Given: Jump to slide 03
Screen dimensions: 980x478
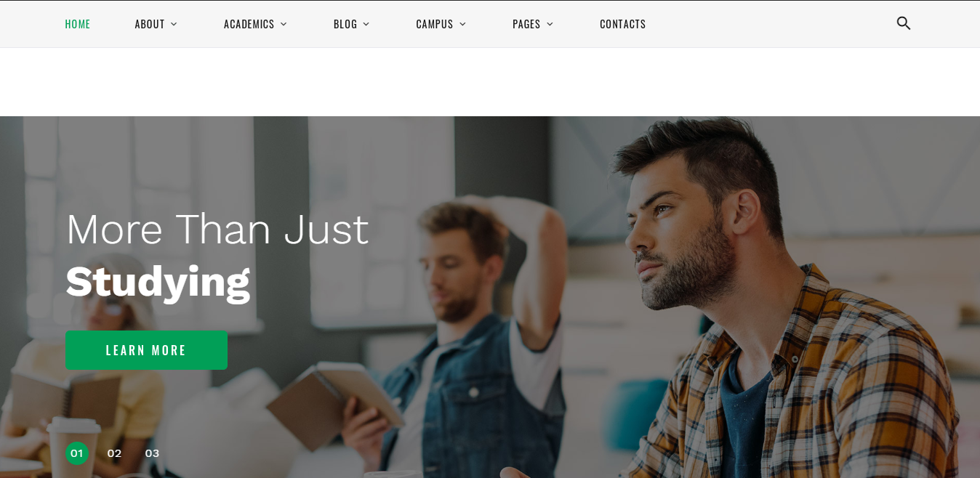Looking at the screenshot, I should tap(152, 453).
